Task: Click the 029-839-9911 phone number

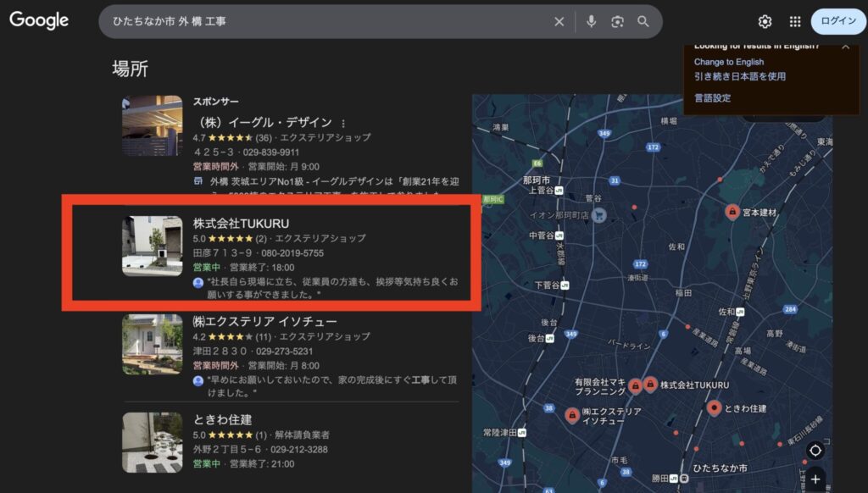Action: tap(270, 152)
